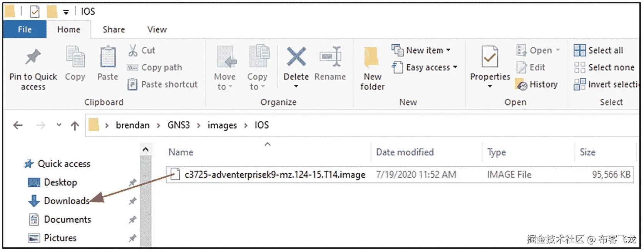Open the View tab
Image resolution: width=644 pixels, height=252 pixels.
(x=156, y=29)
